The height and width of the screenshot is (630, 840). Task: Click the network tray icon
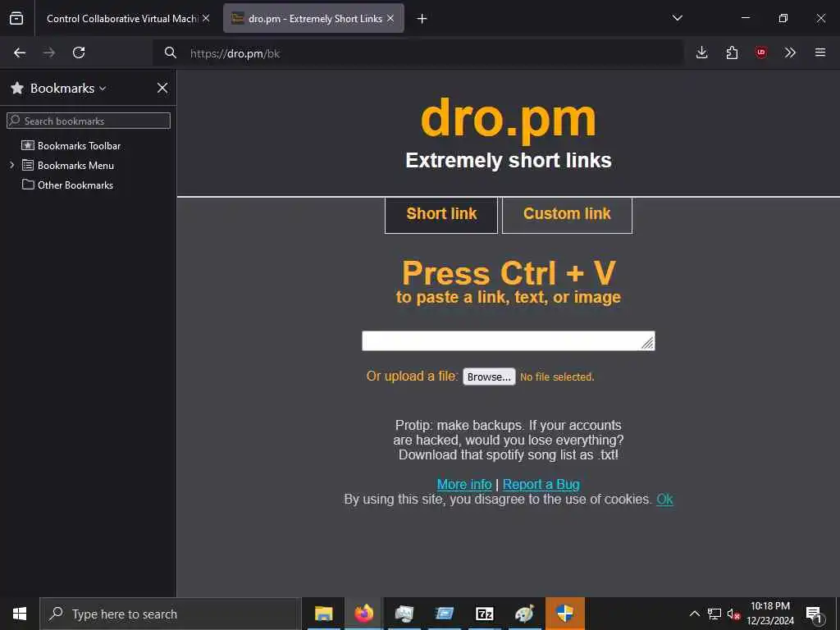click(x=714, y=614)
